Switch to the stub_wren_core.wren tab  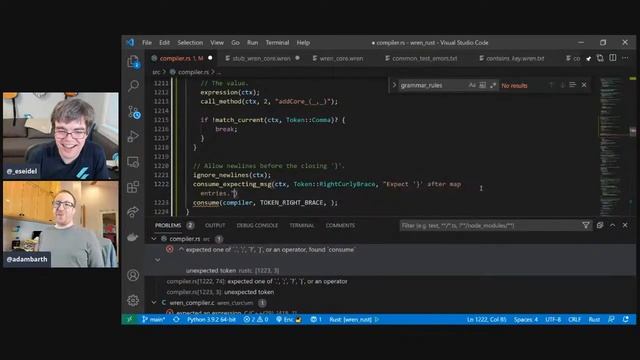pos(262,58)
